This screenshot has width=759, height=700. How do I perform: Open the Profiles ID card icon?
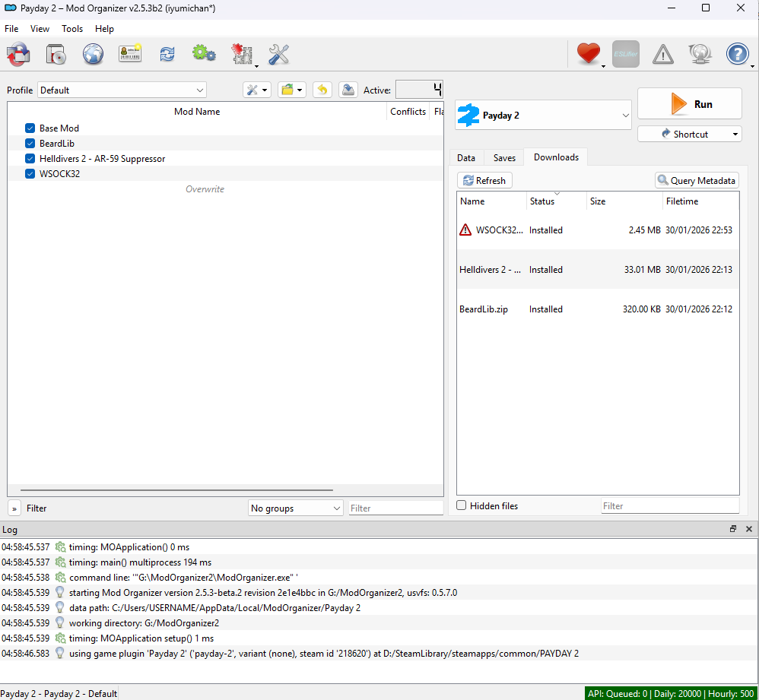coord(130,54)
